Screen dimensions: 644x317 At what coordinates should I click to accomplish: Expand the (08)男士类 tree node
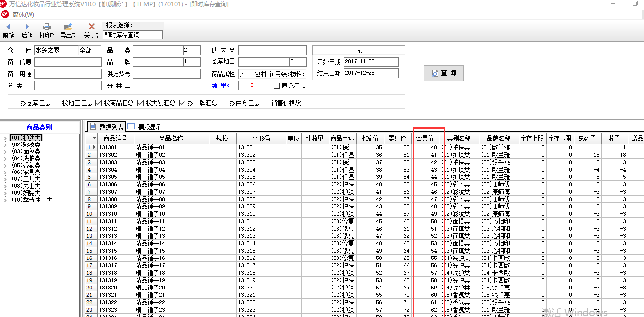[4, 186]
